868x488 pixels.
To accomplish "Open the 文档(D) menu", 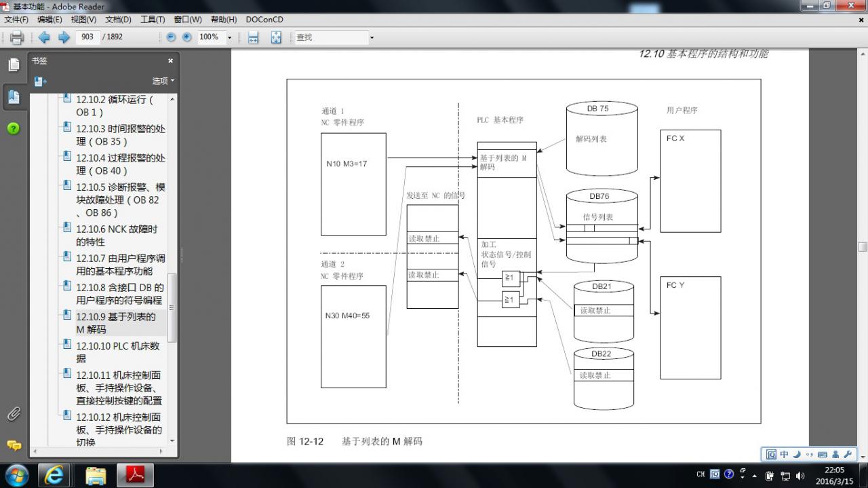I will (x=118, y=20).
